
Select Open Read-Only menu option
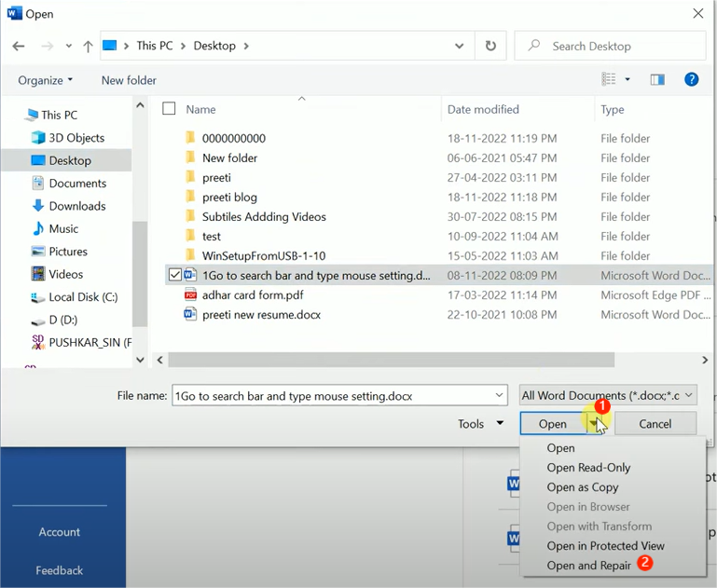pos(588,468)
